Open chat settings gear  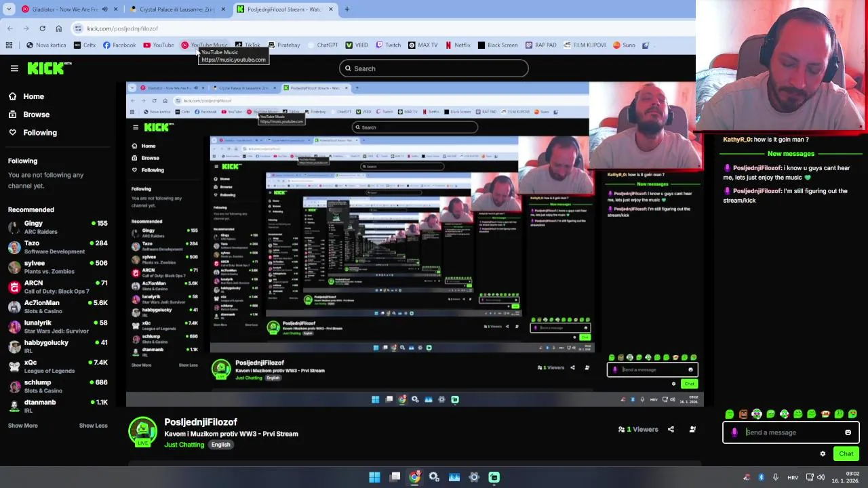pyautogui.click(x=823, y=454)
